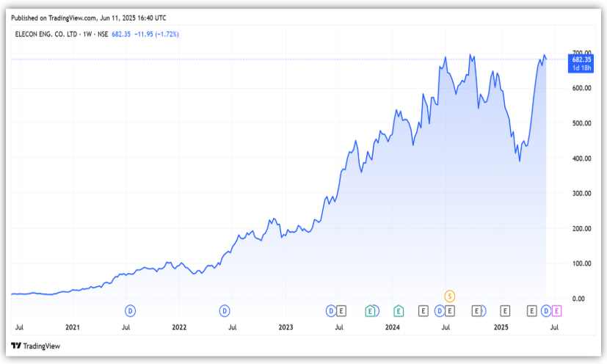Click the 2023 label on time axis
607x364 pixels.
tap(286, 326)
